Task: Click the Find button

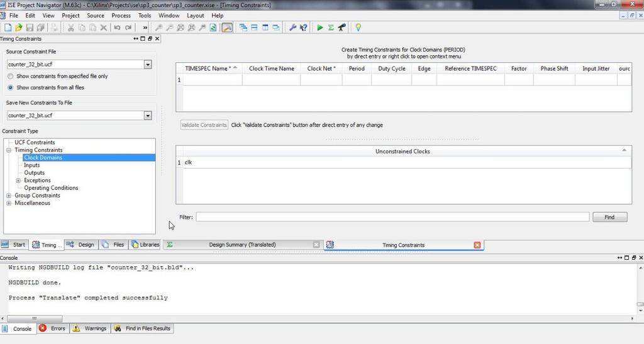Action: (x=609, y=217)
